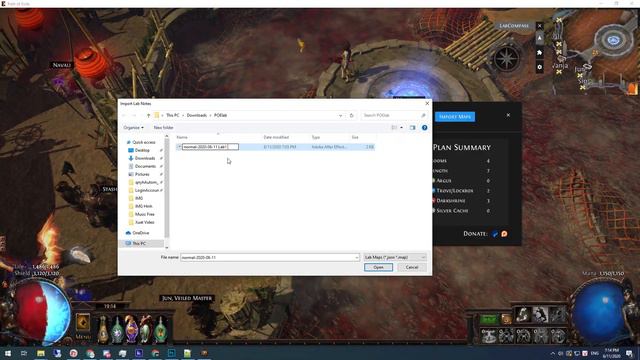Open the Lab Maps file type dropdown
640x360 pixels.
click(x=395, y=258)
